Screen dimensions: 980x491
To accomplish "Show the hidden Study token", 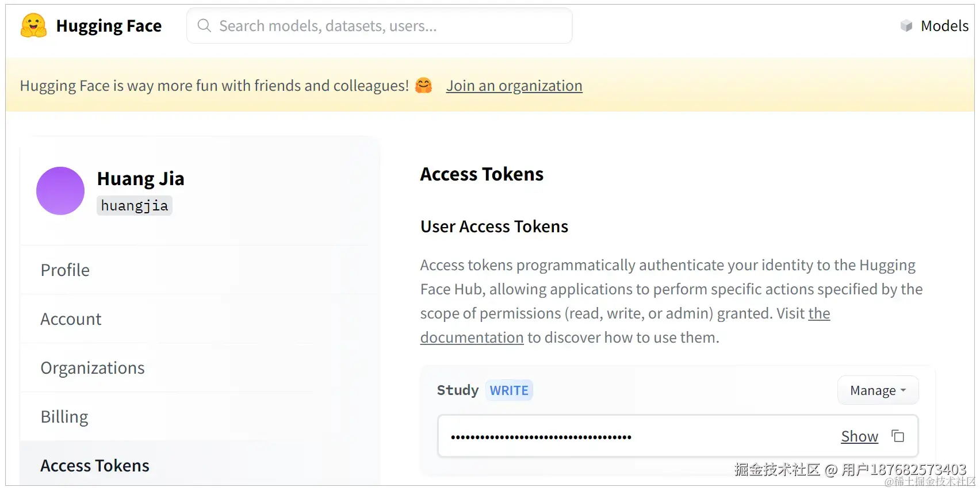I will pyautogui.click(x=859, y=436).
